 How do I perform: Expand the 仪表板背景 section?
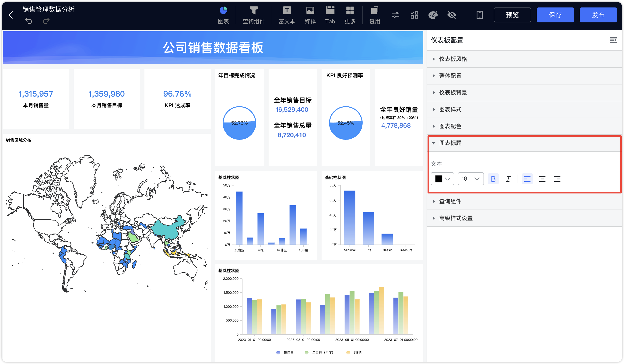point(524,93)
